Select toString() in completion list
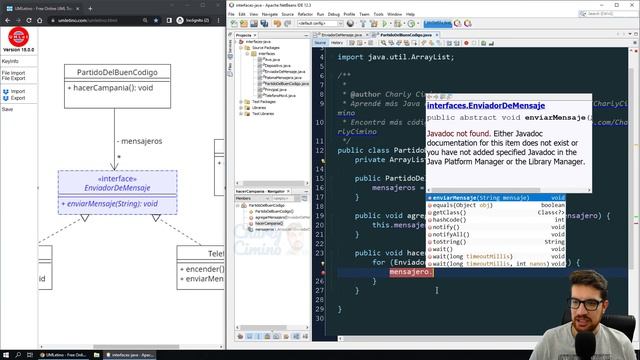This screenshot has width=640, height=360. (496, 242)
